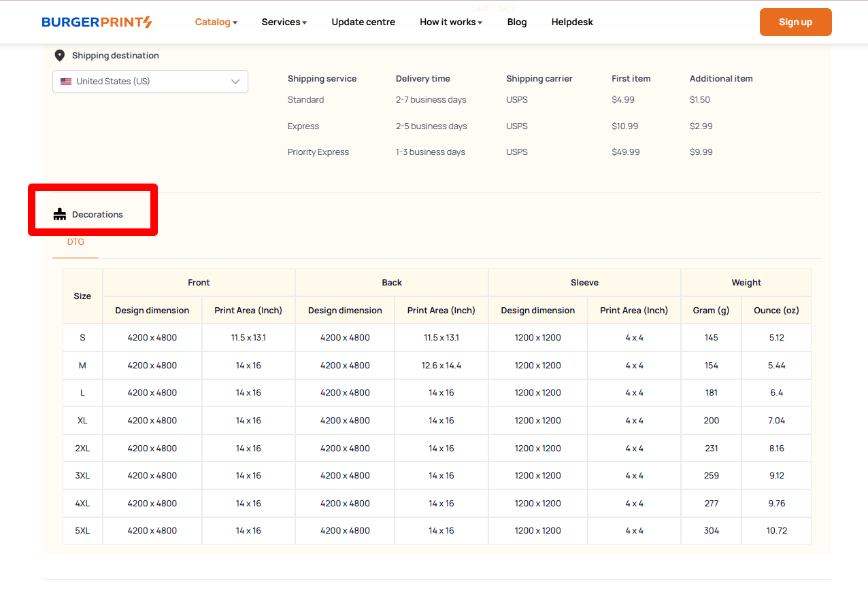Expand the Services menu
The width and height of the screenshot is (868, 590).
(284, 22)
